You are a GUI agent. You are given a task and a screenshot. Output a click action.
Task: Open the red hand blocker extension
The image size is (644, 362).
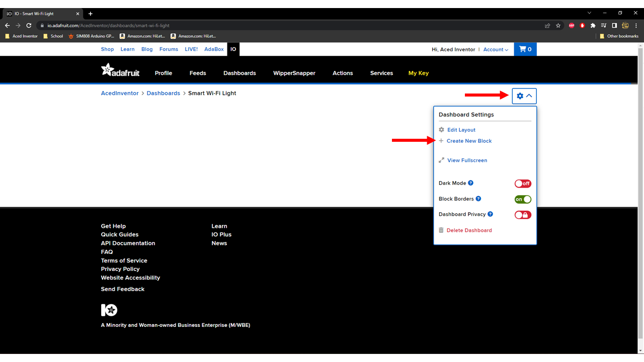[582, 26]
